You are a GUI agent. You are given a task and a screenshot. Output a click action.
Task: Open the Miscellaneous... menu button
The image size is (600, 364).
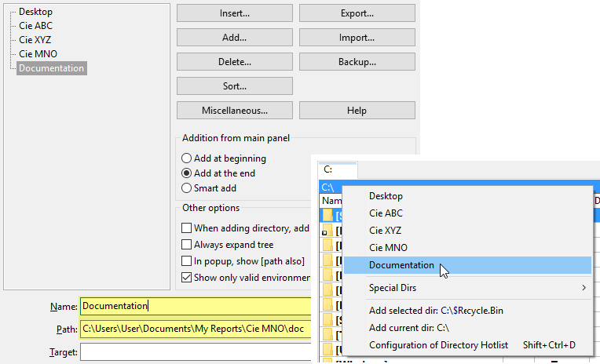pos(234,111)
